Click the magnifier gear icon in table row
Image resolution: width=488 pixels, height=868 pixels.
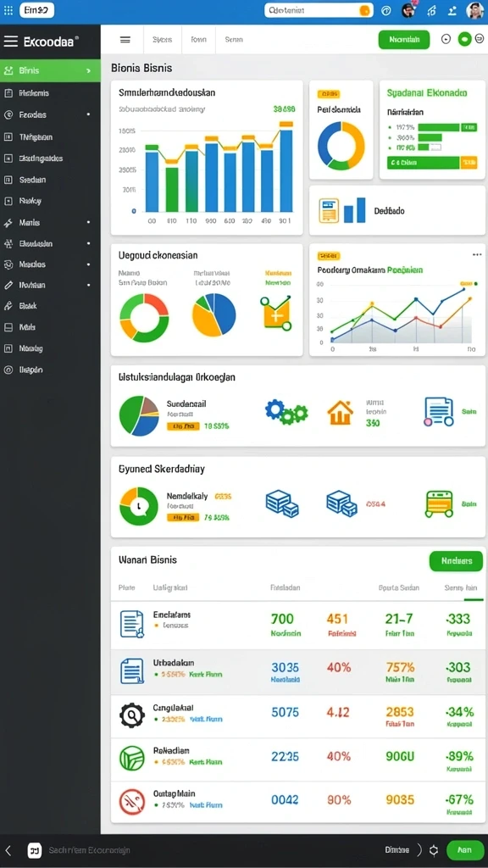point(131,715)
